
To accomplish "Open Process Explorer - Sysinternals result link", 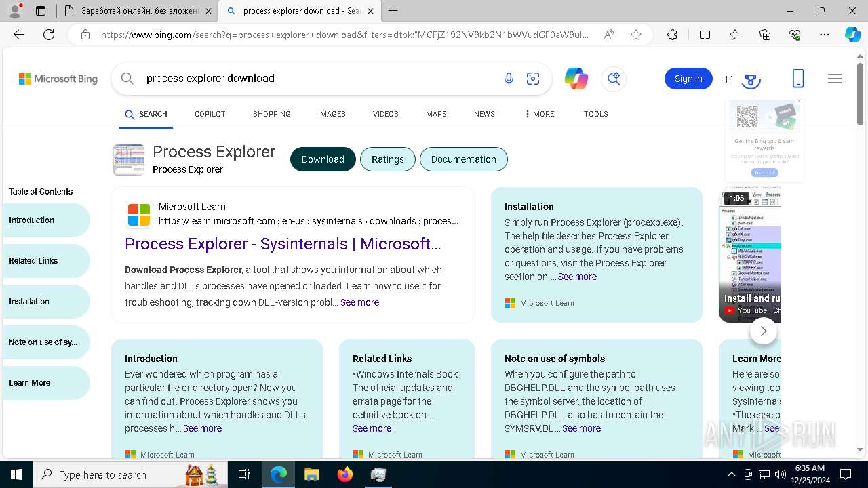I will tap(283, 244).
